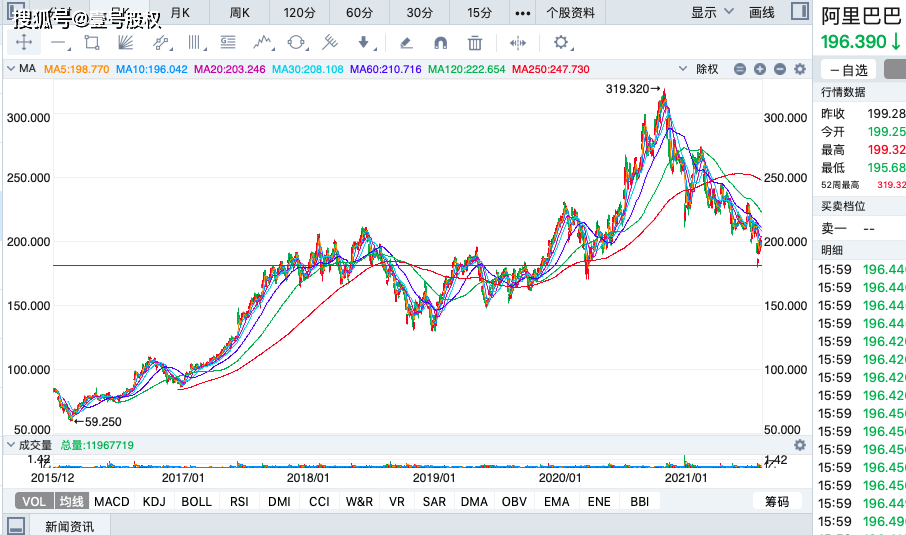This screenshot has height=535, width=906.
Task: Open the 除权 adjustment dropdown
Action: click(698, 69)
